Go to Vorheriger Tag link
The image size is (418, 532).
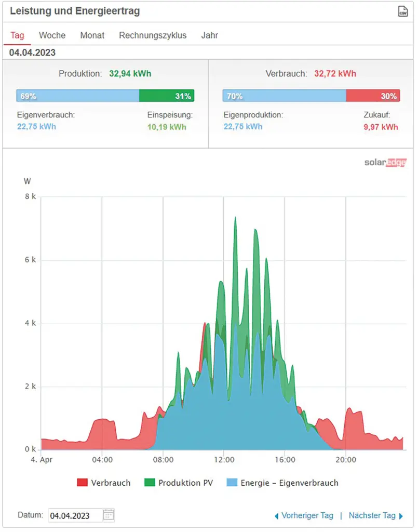(x=307, y=516)
